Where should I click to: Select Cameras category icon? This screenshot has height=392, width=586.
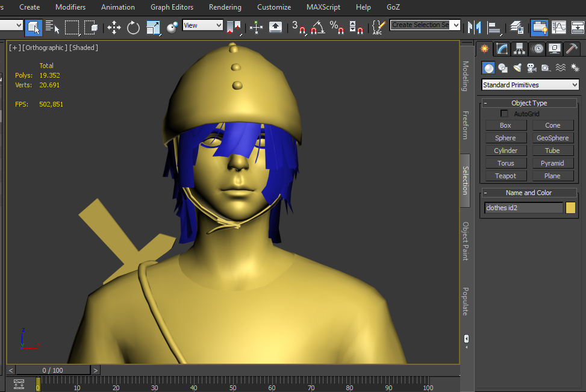coord(531,68)
